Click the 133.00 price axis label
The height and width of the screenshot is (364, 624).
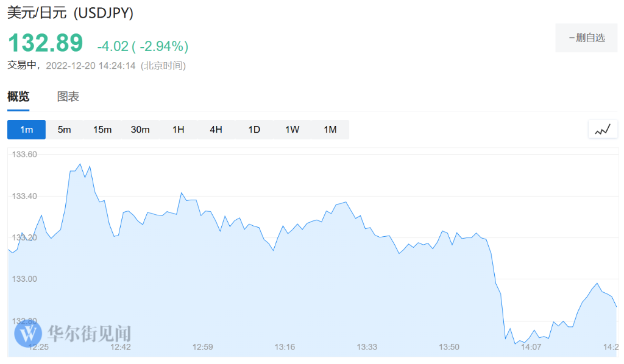click(x=25, y=279)
